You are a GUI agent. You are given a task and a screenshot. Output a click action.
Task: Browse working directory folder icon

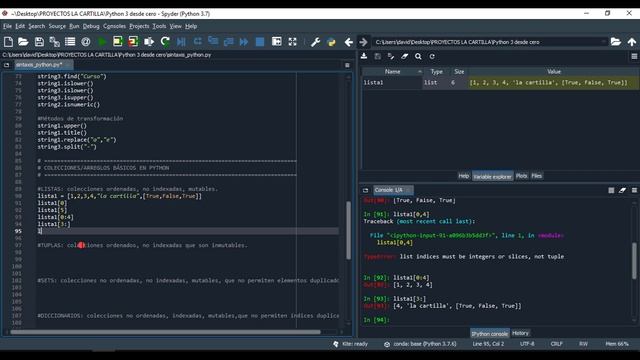(x=616, y=42)
